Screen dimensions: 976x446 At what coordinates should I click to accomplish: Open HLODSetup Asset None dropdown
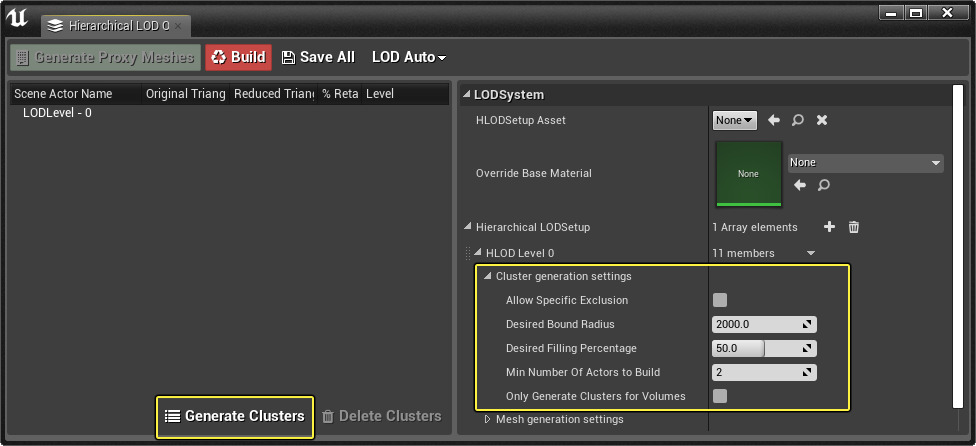click(x=734, y=120)
